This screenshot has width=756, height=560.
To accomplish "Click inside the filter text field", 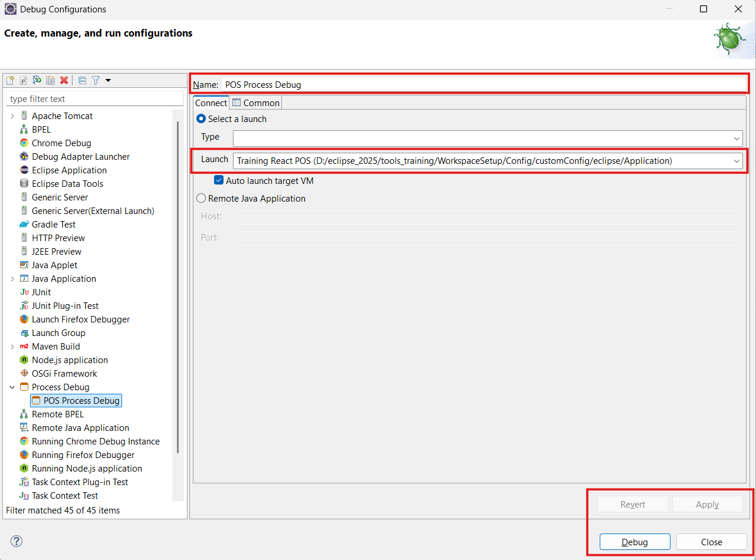I will tap(94, 98).
